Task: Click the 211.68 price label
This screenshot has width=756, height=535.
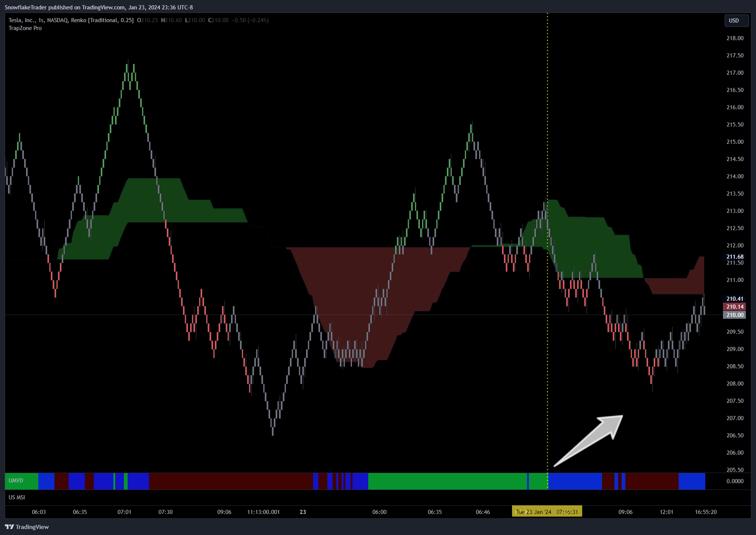Action: (x=735, y=257)
